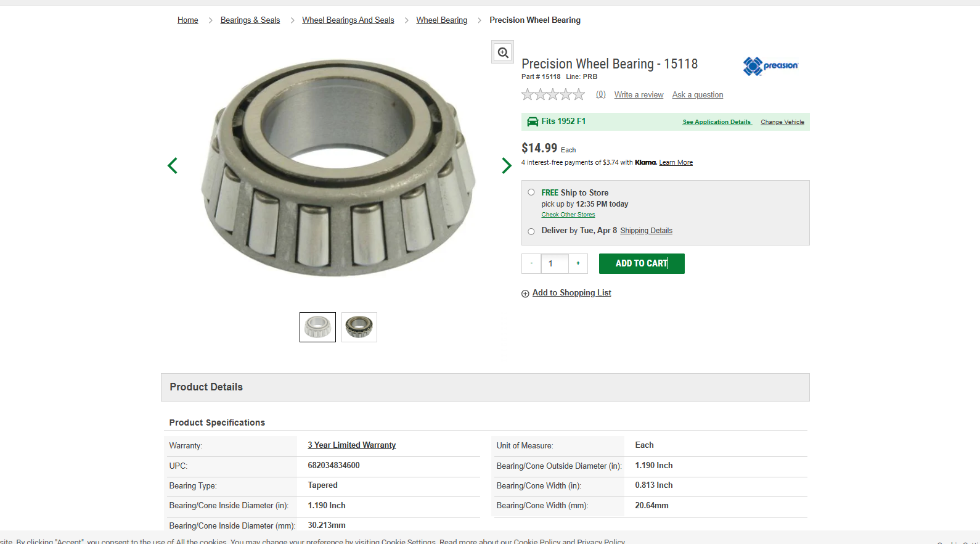This screenshot has height=544, width=980.
Task: Show the previous product image arrow
Action: (173, 165)
